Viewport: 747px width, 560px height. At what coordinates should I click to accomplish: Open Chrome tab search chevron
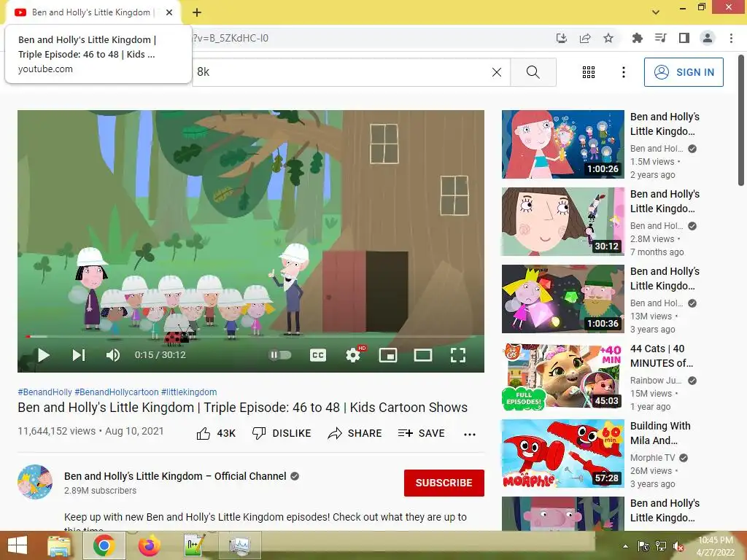(656, 12)
